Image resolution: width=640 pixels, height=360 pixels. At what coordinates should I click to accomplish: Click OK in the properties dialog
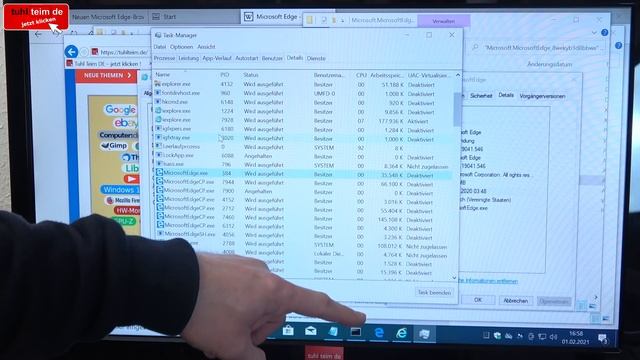478,300
